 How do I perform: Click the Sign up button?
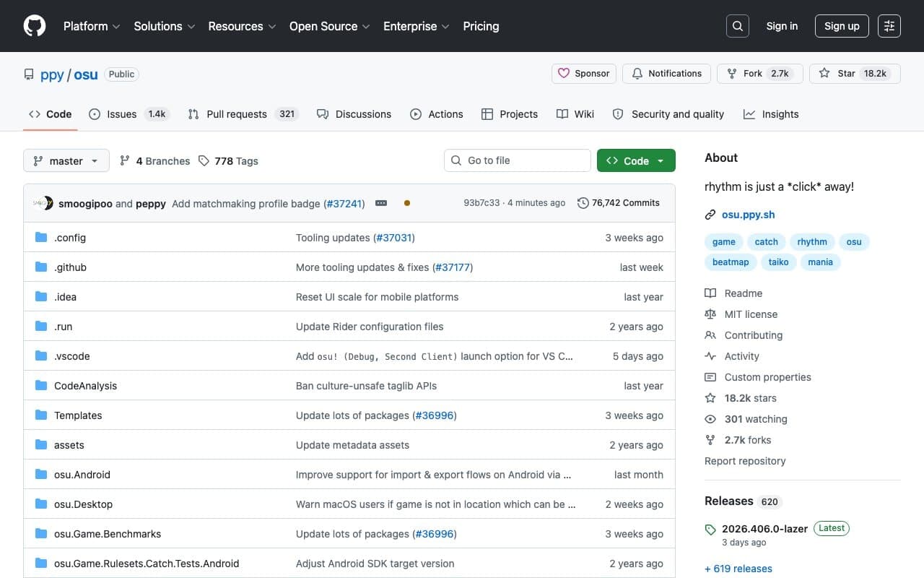pos(842,26)
